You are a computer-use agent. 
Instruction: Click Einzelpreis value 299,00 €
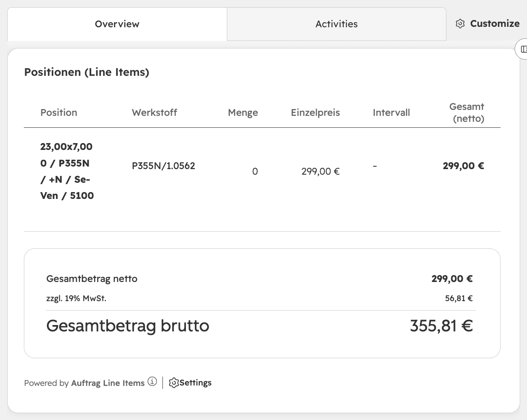321,171
